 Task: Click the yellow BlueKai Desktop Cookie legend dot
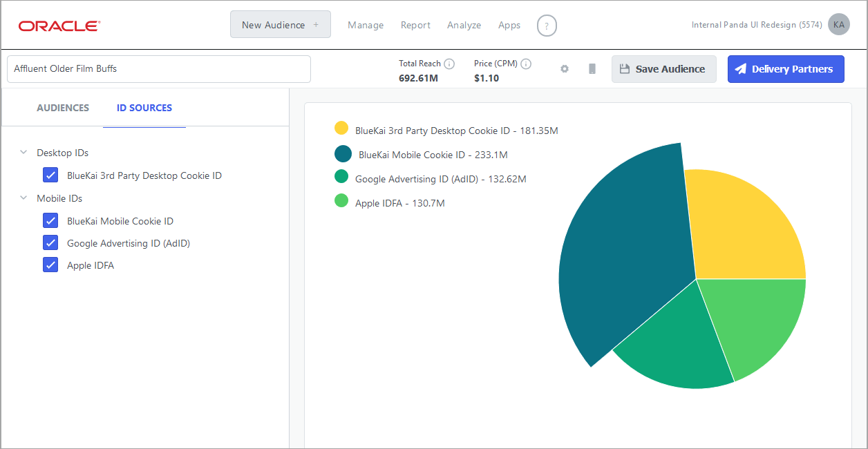[341, 128]
